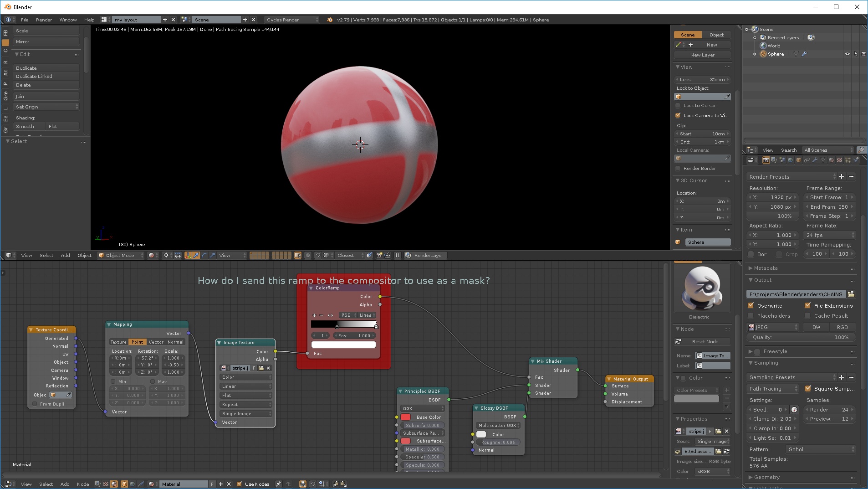Disable the File Extensions checkbox
Screen dimensions: 868x489
pyautogui.click(x=808, y=306)
